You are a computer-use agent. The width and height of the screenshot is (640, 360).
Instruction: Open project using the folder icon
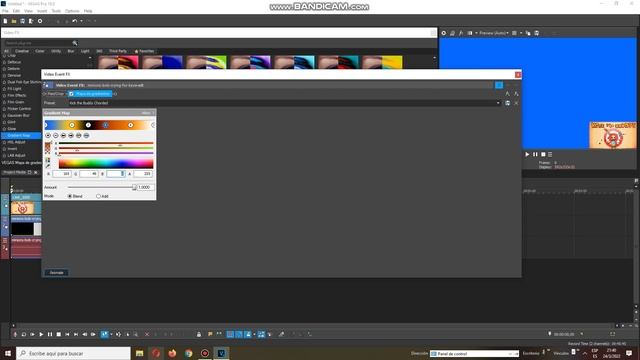[x=14, y=21]
